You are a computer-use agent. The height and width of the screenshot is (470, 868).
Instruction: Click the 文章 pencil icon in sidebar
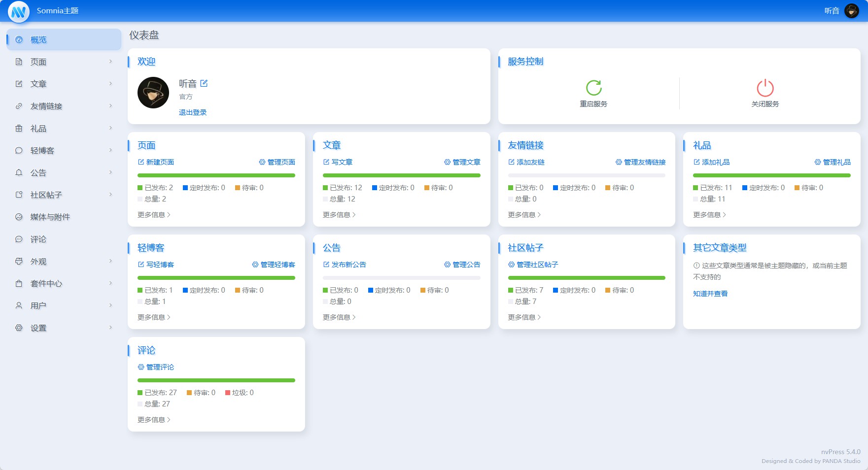(x=19, y=84)
